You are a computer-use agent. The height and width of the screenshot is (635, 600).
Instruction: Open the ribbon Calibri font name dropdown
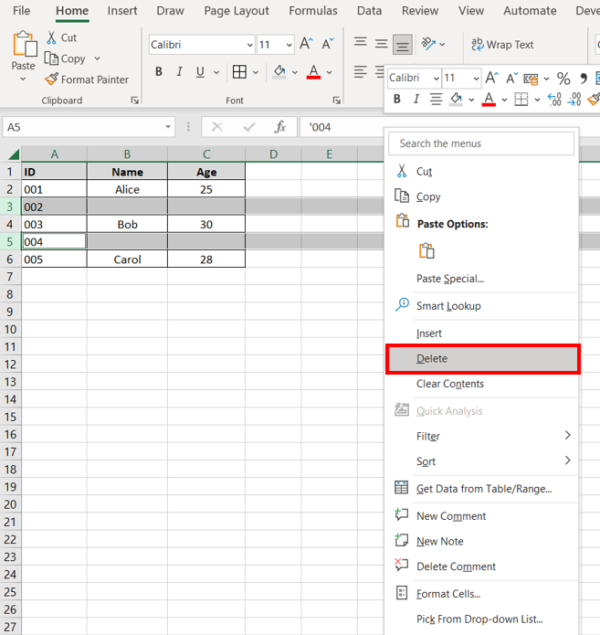[248, 45]
